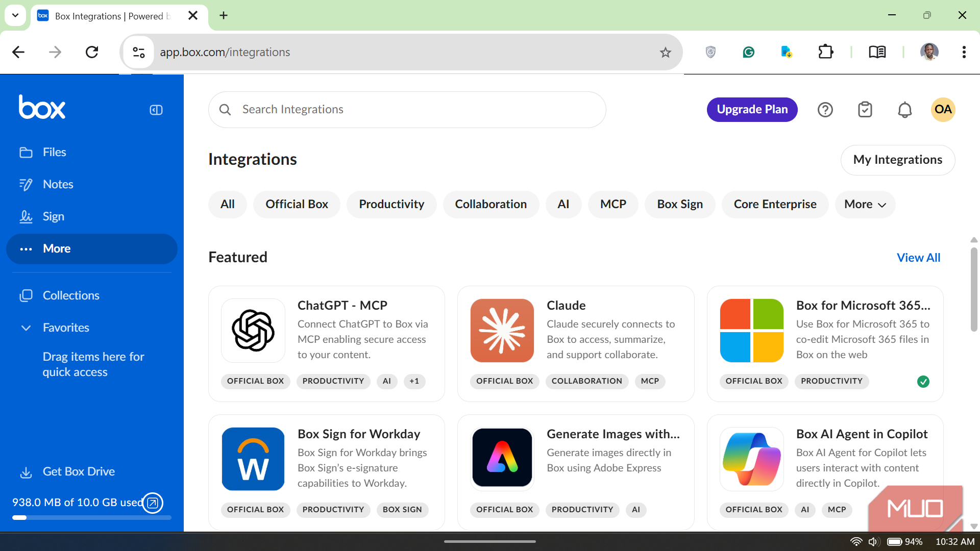This screenshot has height=551, width=980.
Task: Open Sign in the sidebar
Action: [x=92, y=216]
